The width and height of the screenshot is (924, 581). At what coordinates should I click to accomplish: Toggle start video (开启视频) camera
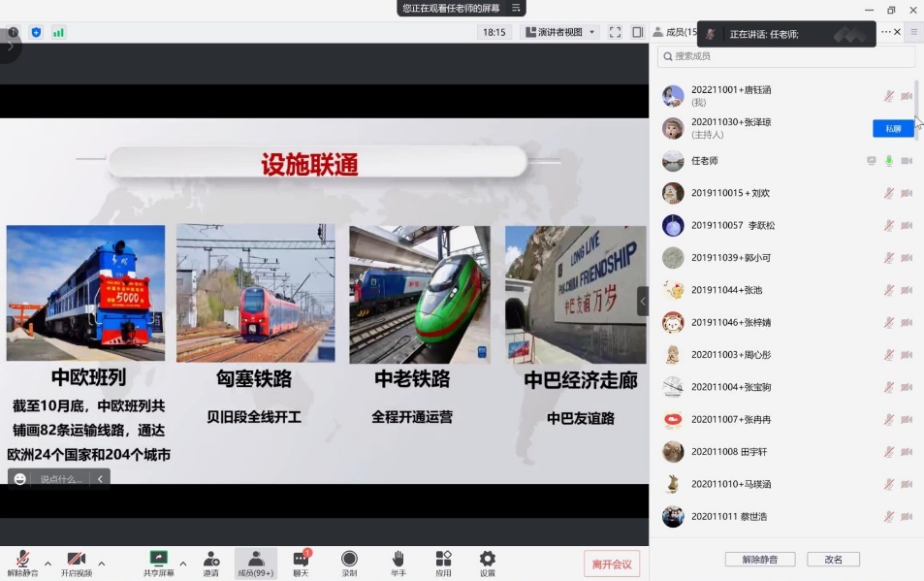77,559
